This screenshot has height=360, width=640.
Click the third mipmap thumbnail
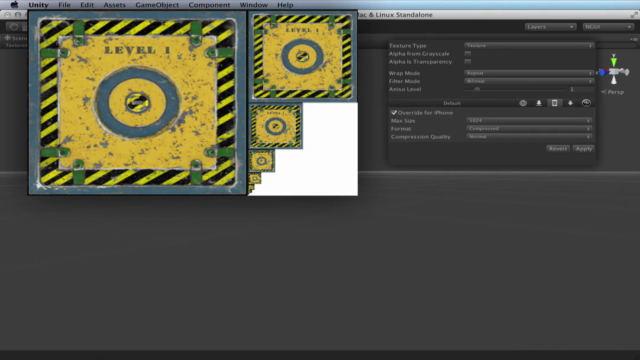(x=276, y=126)
